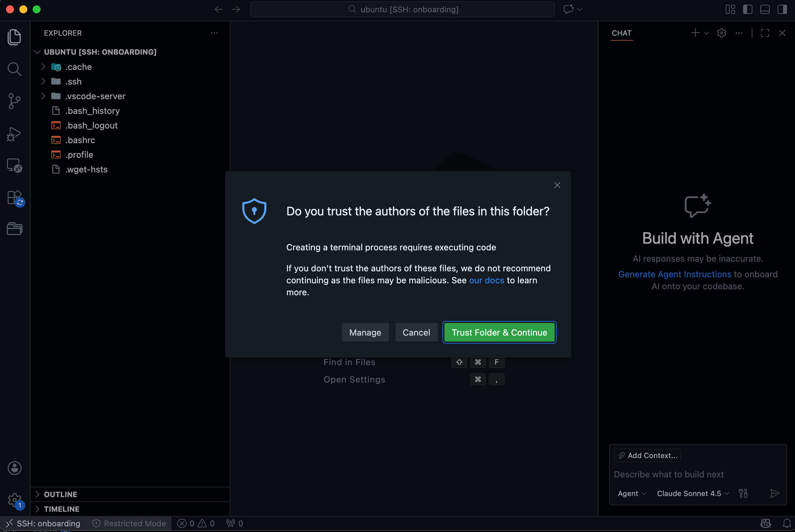Select the CHAT tab
This screenshot has width=795, height=532.
(x=621, y=33)
